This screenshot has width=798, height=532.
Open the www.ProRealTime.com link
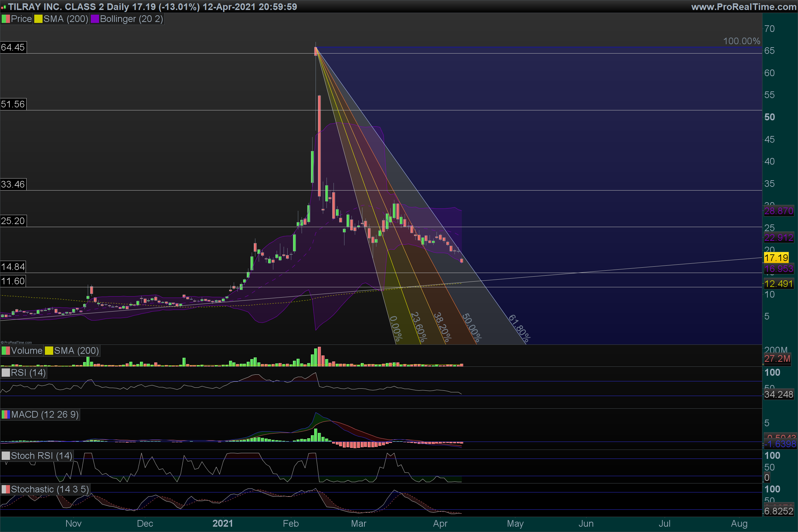coord(744,7)
